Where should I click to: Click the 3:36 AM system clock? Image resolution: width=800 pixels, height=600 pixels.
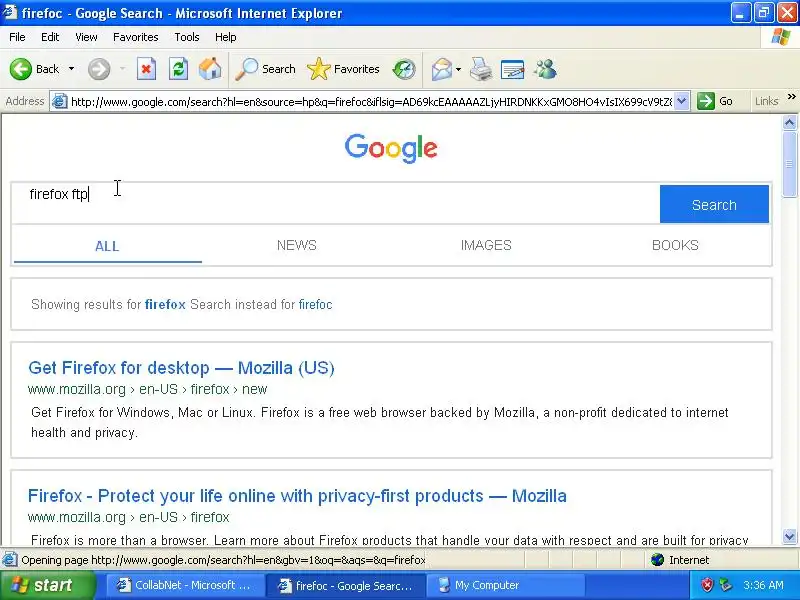(763, 585)
